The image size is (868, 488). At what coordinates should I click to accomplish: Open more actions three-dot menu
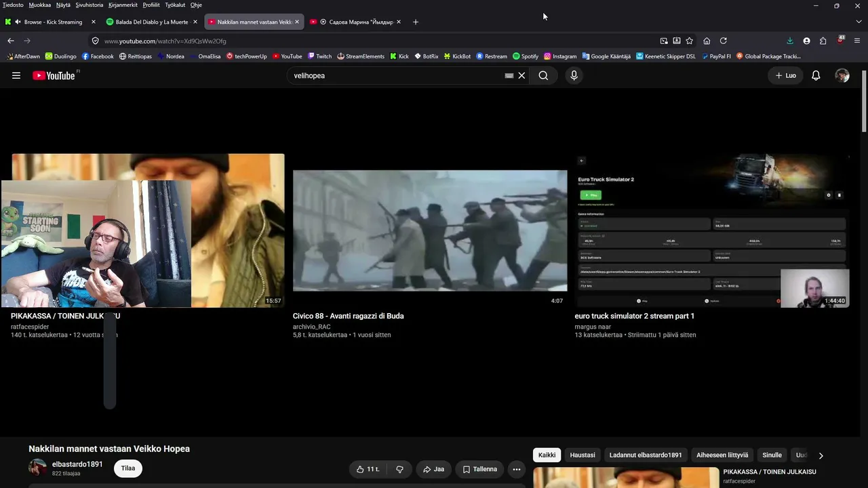tap(516, 469)
